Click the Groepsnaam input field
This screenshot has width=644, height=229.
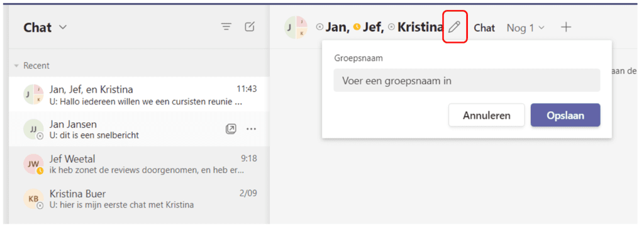[x=467, y=80]
